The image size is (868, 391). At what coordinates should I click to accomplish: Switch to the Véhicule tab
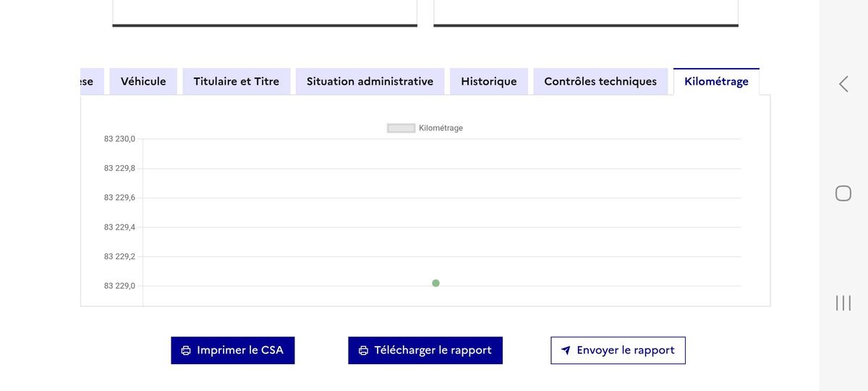click(143, 81)
